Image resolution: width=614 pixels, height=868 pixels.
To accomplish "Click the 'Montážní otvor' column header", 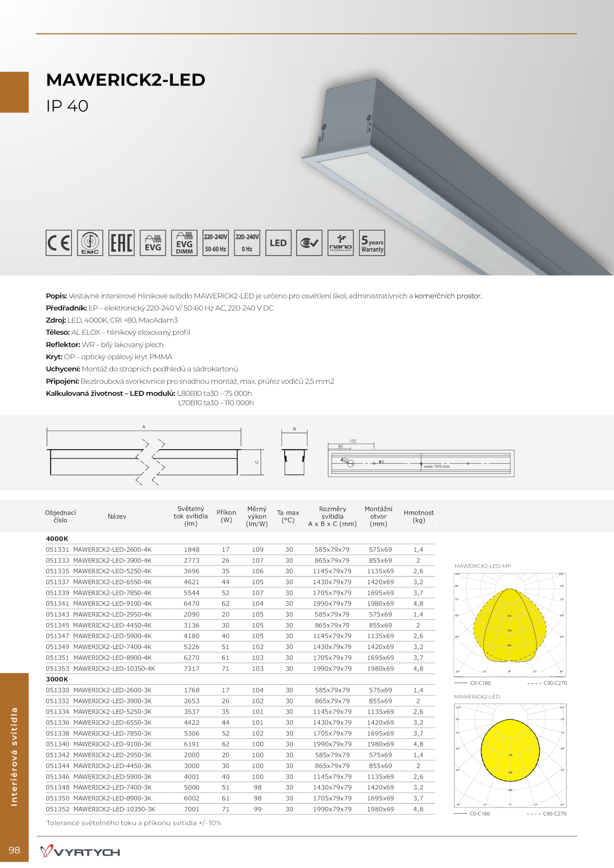I will tap(378, 516).
